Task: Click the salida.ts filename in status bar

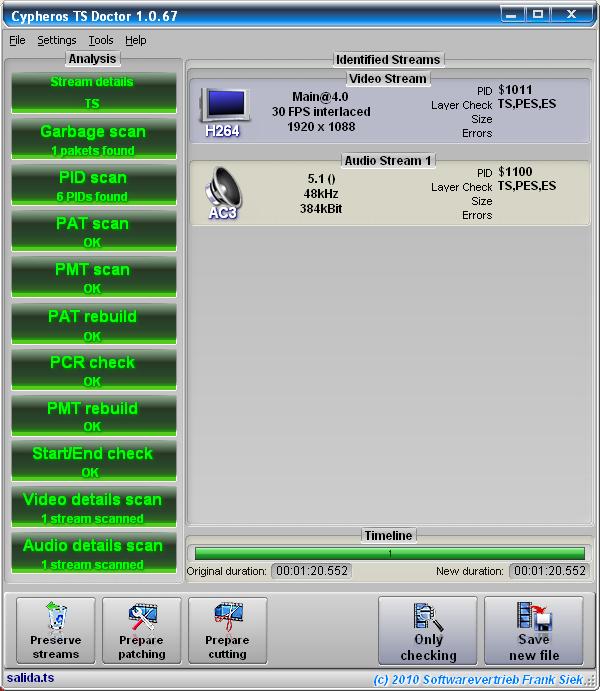Action: click(30, 678)
